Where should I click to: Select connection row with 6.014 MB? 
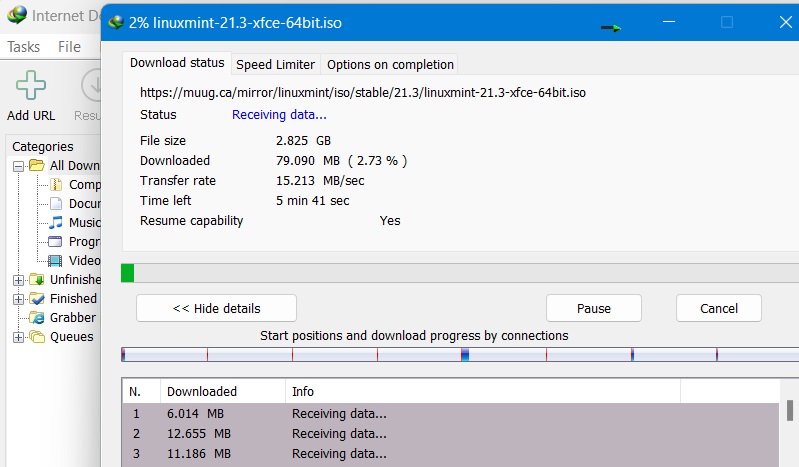450,413
